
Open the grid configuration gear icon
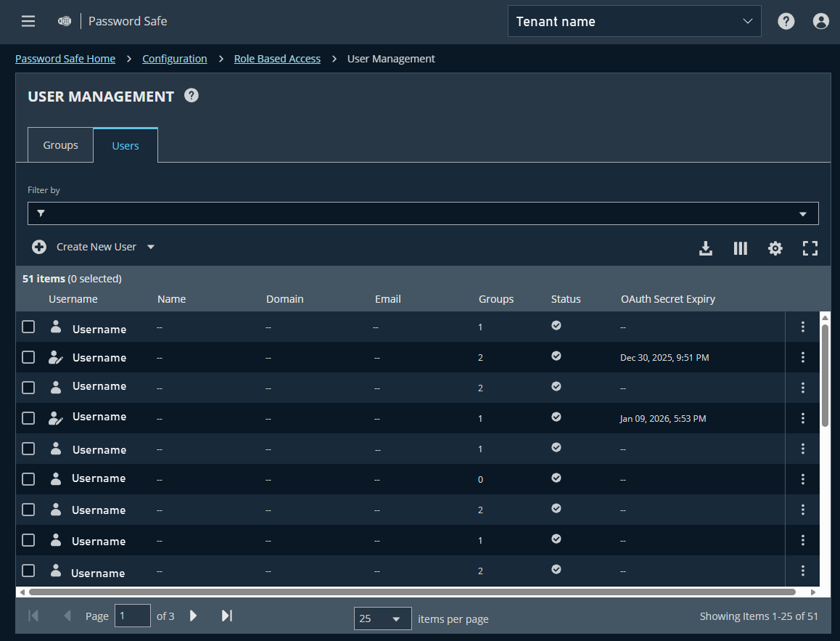click(x=775, y=248)
